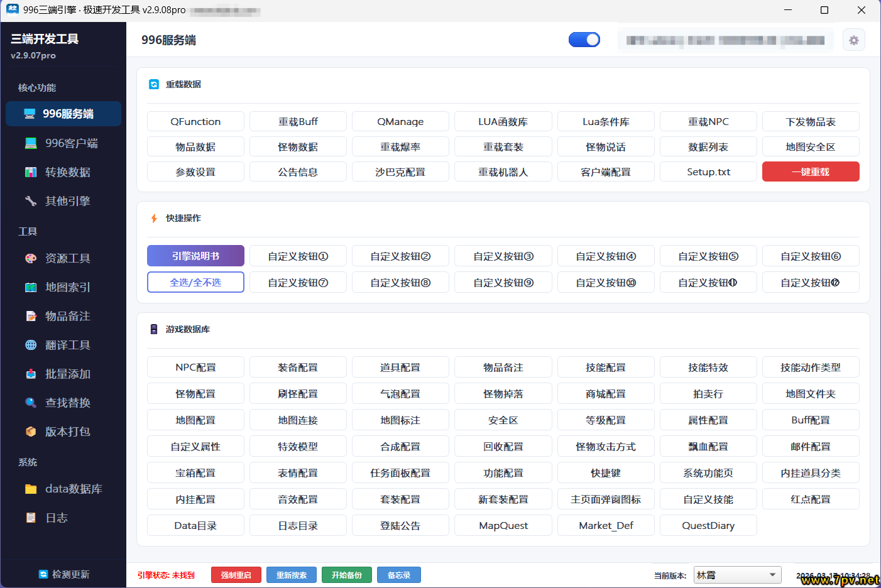
Task: Click the 地图索引 map icon
Action: 30,287
